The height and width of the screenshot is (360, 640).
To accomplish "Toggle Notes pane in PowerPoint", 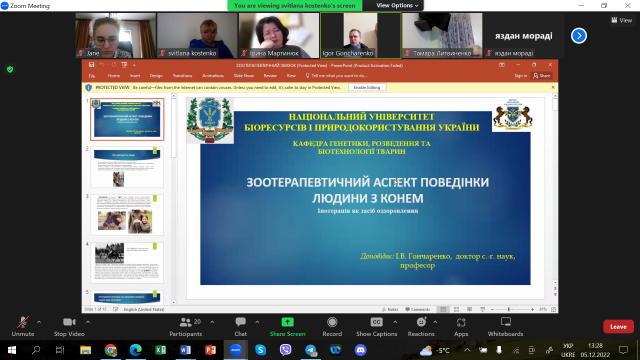I will [390, 309].
